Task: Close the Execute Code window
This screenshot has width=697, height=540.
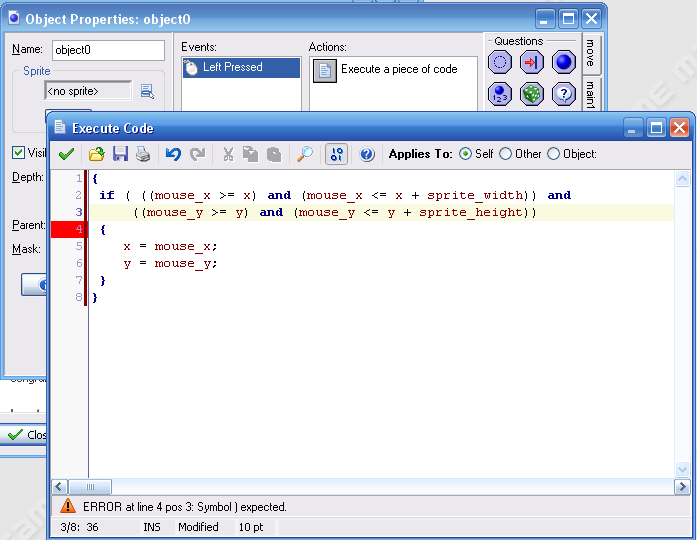Action: (680, 128)
